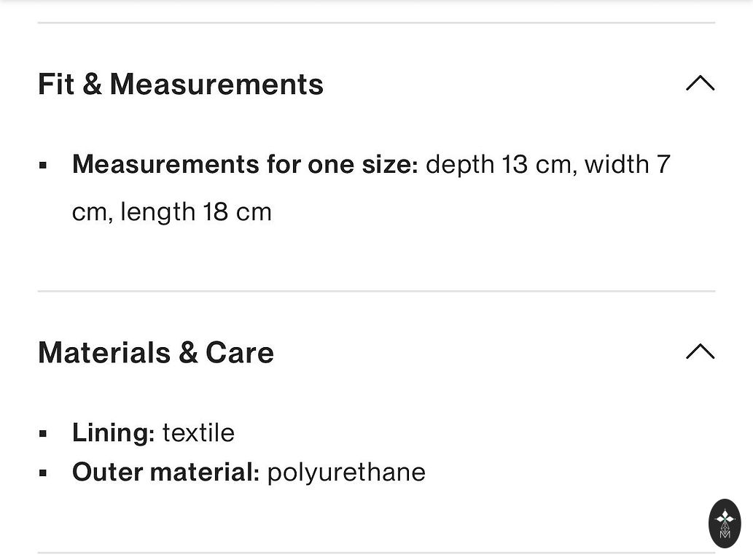Click the Fit & Measurements heading
Viewport: 753px width, 560px height.
tap(181, 84)
